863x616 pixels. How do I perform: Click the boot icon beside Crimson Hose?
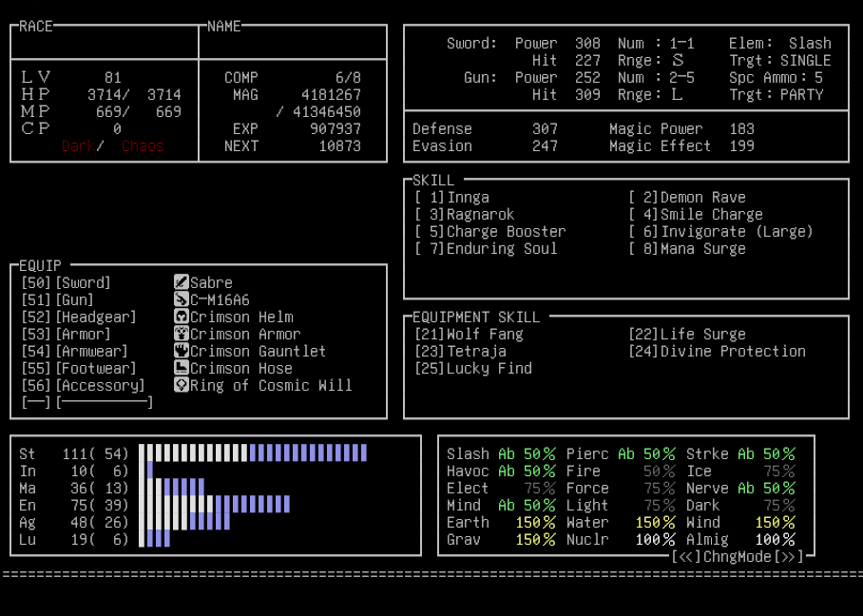click(x=182, y=368)
